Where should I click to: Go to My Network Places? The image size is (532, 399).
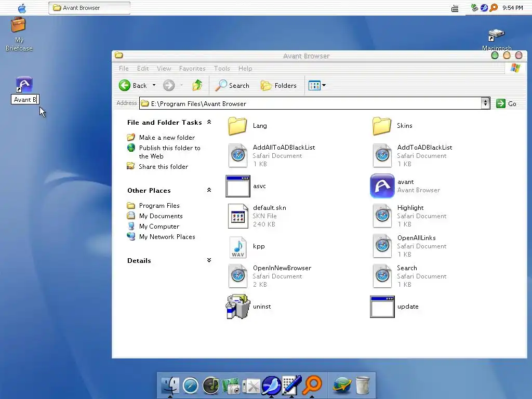click(167, 237)
